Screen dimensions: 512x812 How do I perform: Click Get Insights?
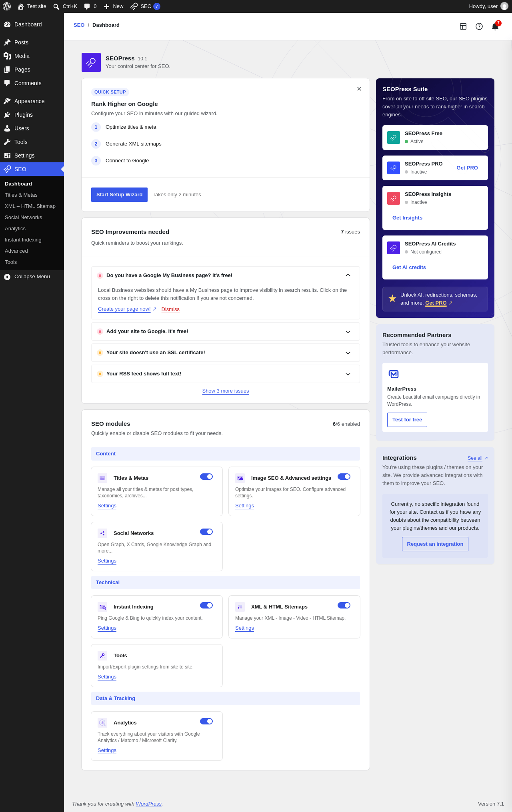[407, 218]
